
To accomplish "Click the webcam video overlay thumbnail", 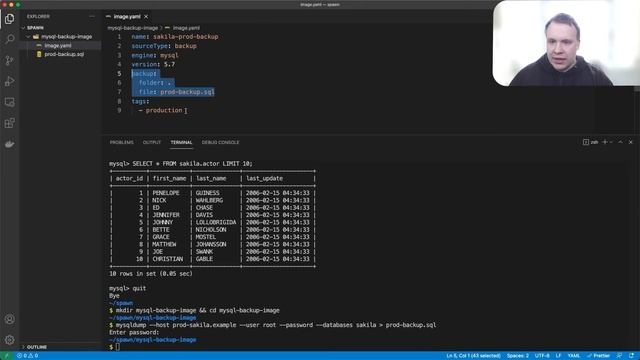I will tap(566, 43).
